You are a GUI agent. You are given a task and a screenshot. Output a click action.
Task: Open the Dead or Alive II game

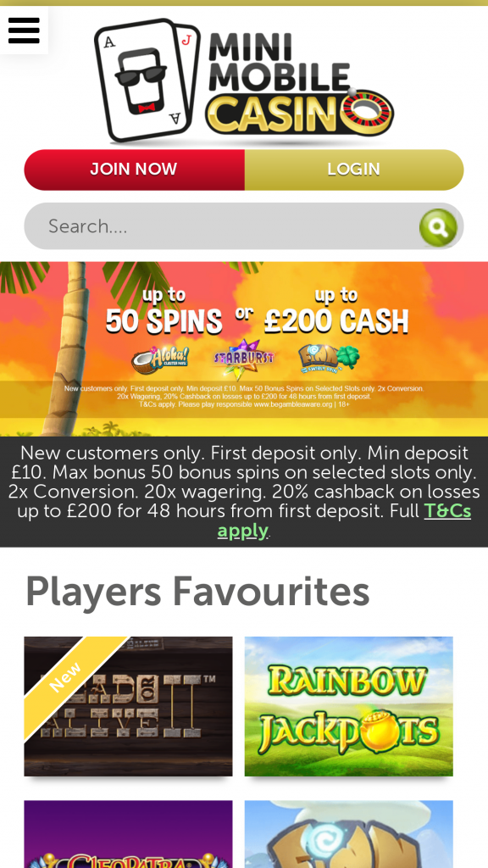click(x=128, y=706)
